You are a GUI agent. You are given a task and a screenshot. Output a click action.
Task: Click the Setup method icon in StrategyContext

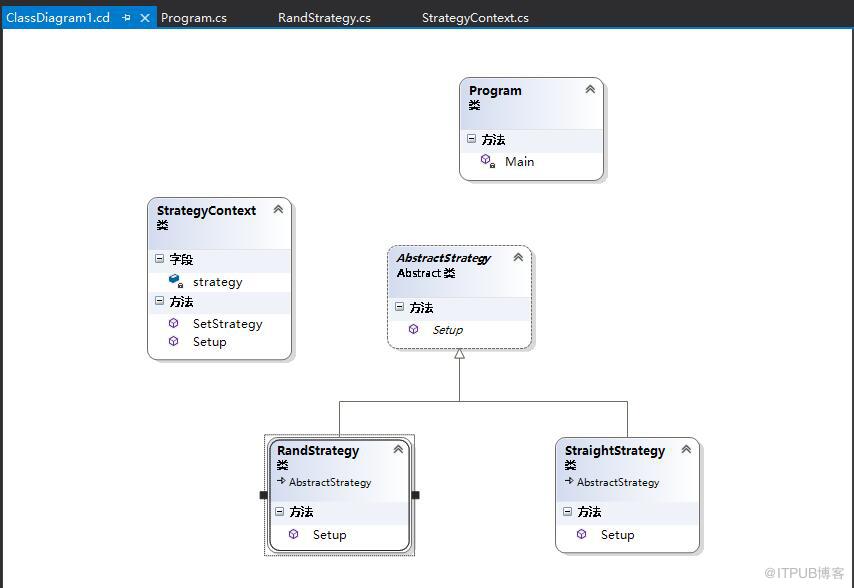(174, 341)
